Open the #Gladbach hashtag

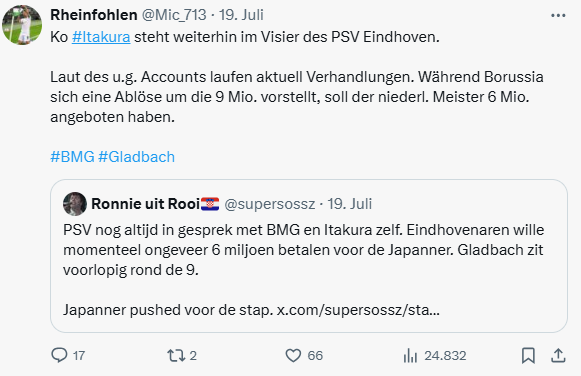pyautogui.click(x=136, y=157)
